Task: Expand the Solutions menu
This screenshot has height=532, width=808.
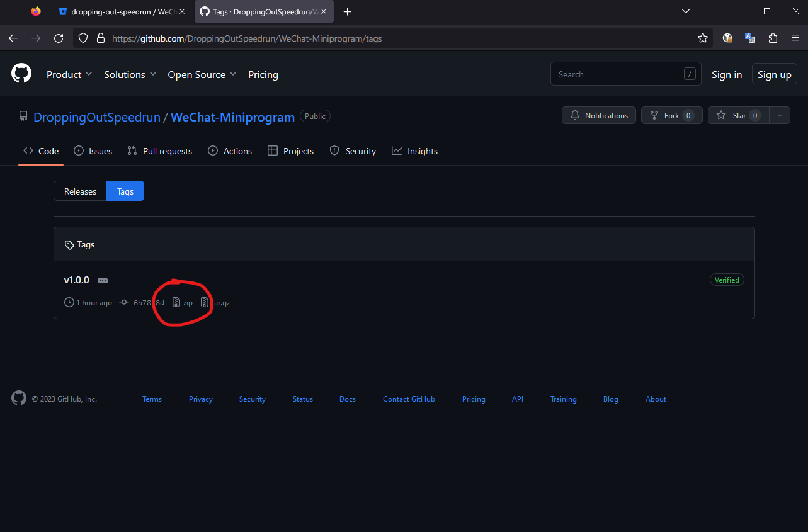Action: click(130, 74)
